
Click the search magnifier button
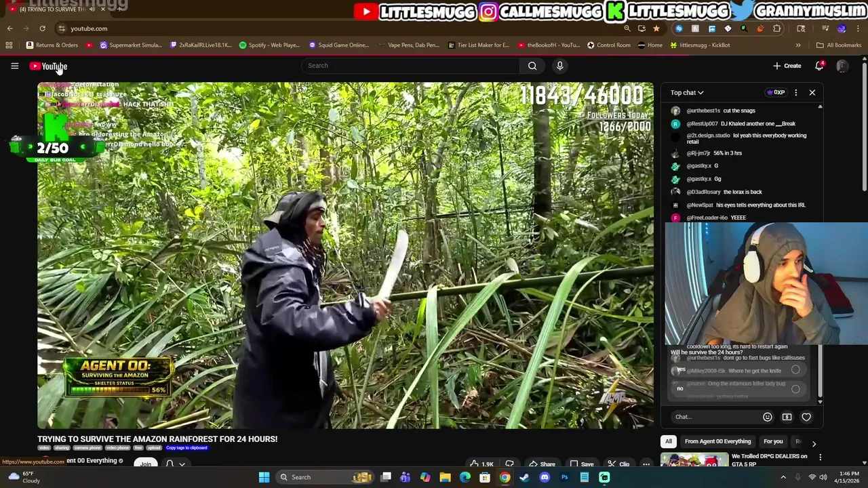coord(532,66)
